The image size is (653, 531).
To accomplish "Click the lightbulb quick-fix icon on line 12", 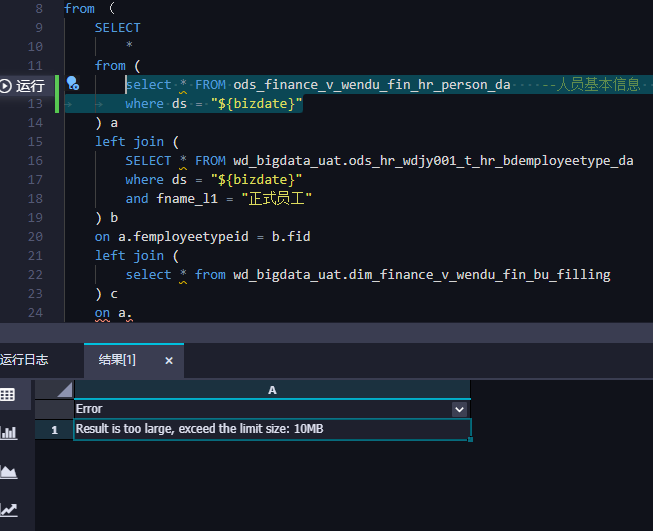I will (x=72, y=84).
